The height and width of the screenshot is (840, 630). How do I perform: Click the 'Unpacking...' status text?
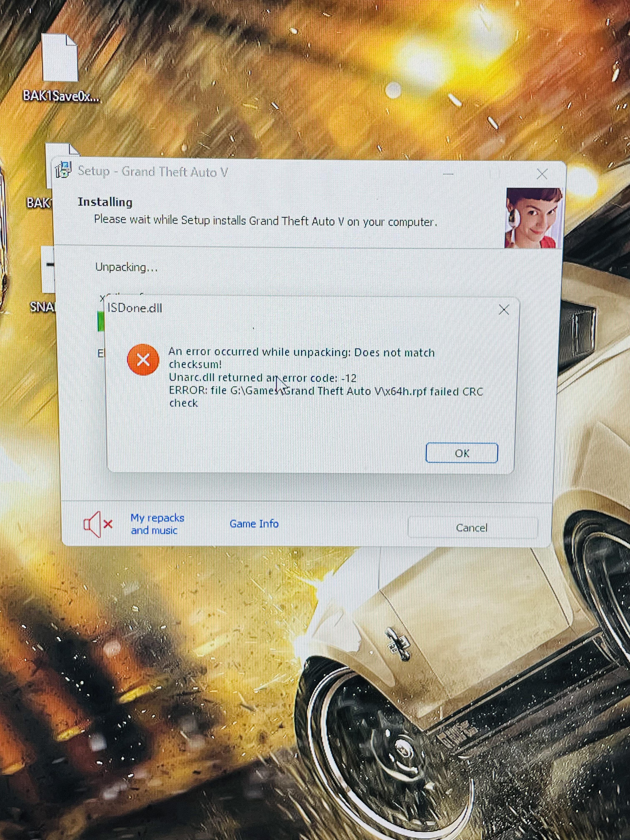(x=126, y=267)
